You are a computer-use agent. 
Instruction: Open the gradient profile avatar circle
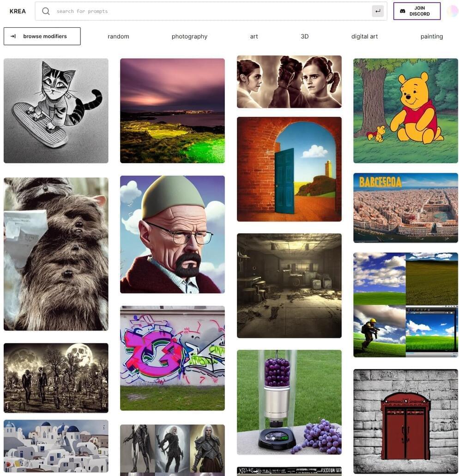coord(453,11)
